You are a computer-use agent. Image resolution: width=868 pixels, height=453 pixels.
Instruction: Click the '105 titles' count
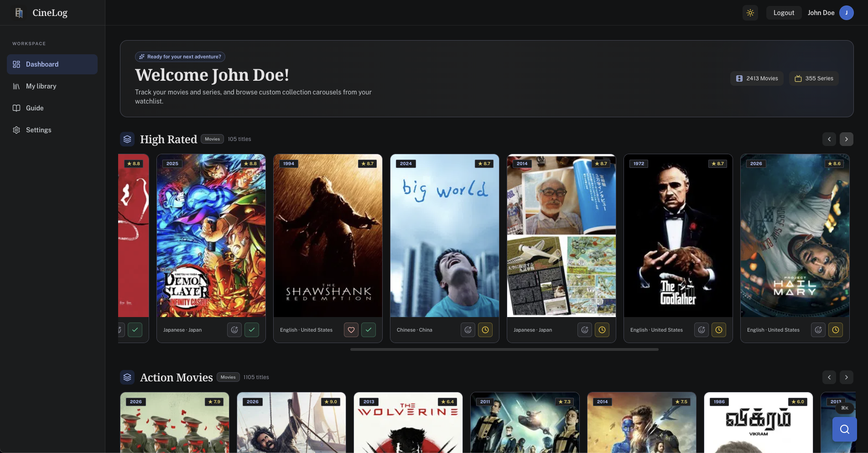coord(239,139)
